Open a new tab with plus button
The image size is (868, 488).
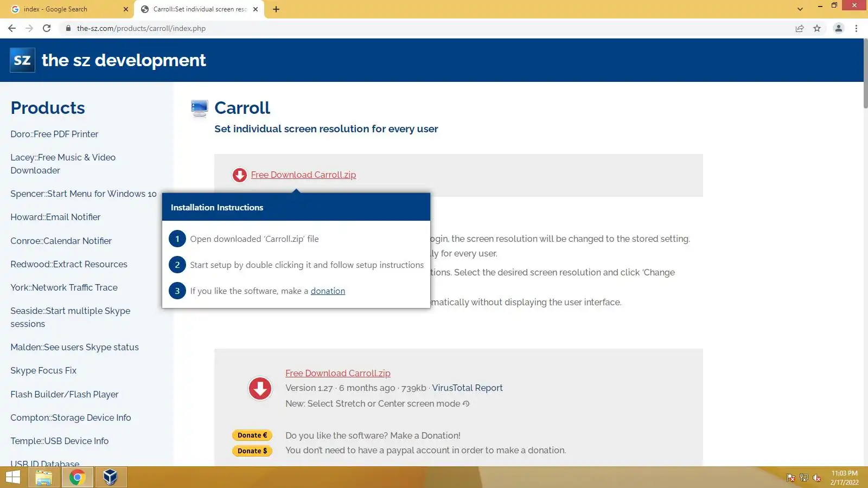[276, 9]
